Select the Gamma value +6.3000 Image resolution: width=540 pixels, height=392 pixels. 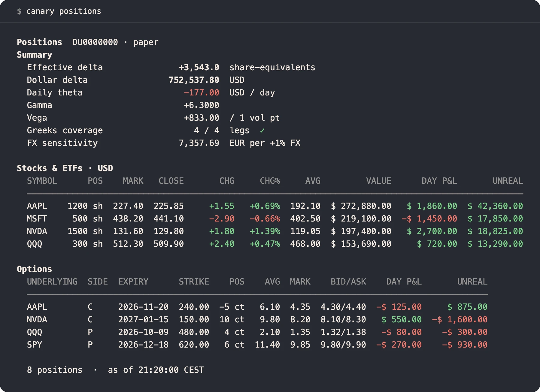click(x=202, y=105)
